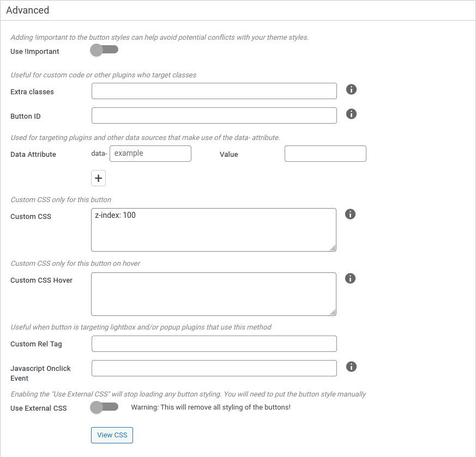This screenshot has width=476, height=457.
Task: Open info tooltip for Custom CSS
Action: pos(351,214)
